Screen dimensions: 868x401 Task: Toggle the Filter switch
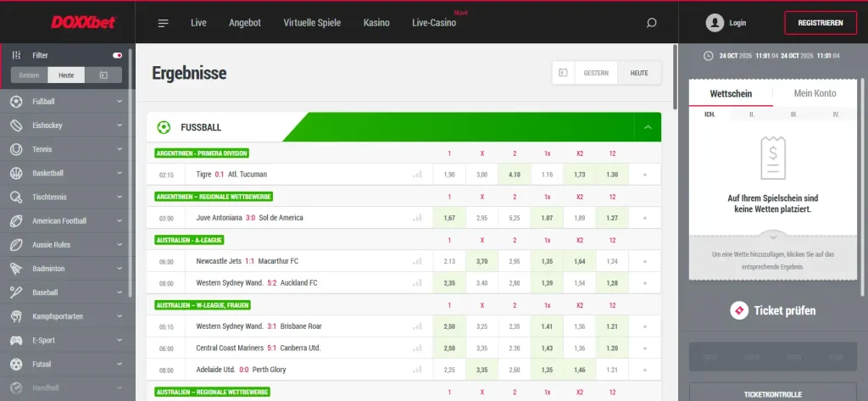(117, 55)
